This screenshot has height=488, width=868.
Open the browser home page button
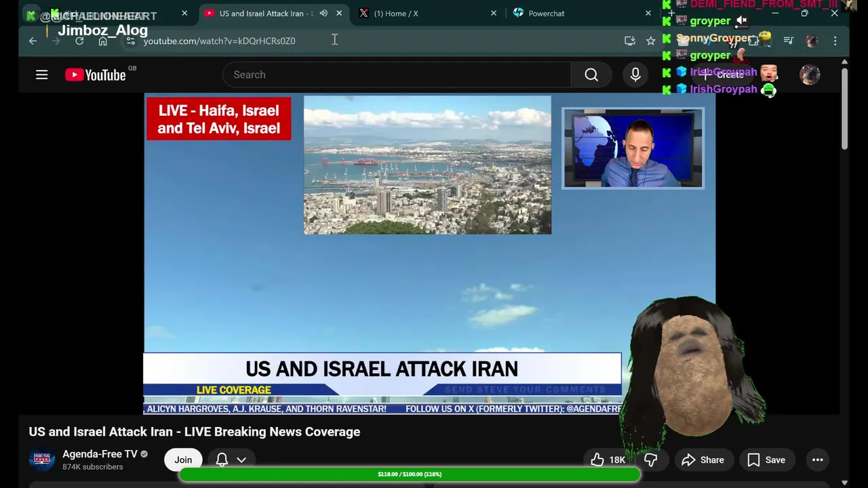pos(102,41)
